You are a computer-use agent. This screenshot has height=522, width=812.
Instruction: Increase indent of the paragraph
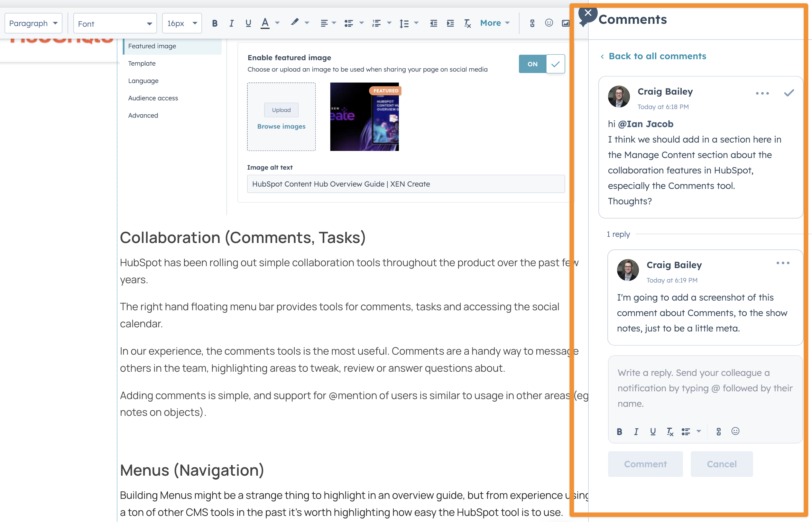tap(450, 23)
